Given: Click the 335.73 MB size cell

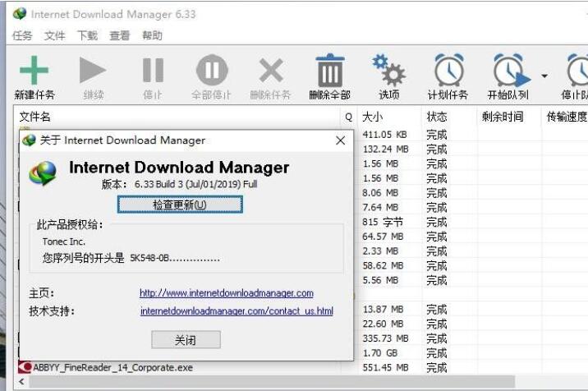Looking at the screenshot, I should [385, 338].
